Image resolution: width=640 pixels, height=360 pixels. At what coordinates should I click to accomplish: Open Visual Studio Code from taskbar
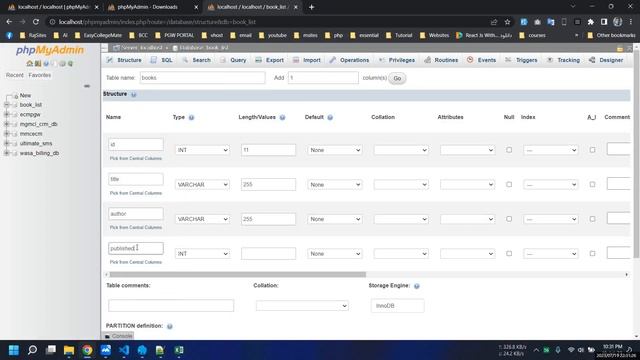124,350
